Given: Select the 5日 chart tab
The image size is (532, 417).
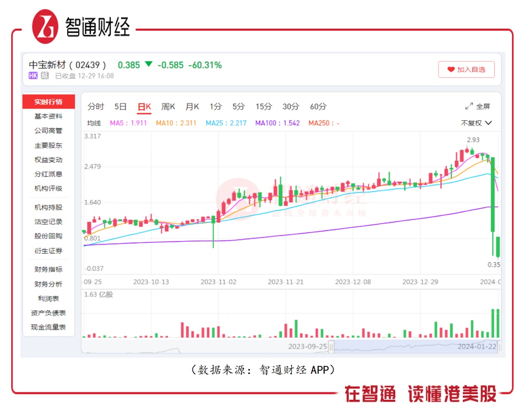Looking at the screenshot, I should 120,106.
